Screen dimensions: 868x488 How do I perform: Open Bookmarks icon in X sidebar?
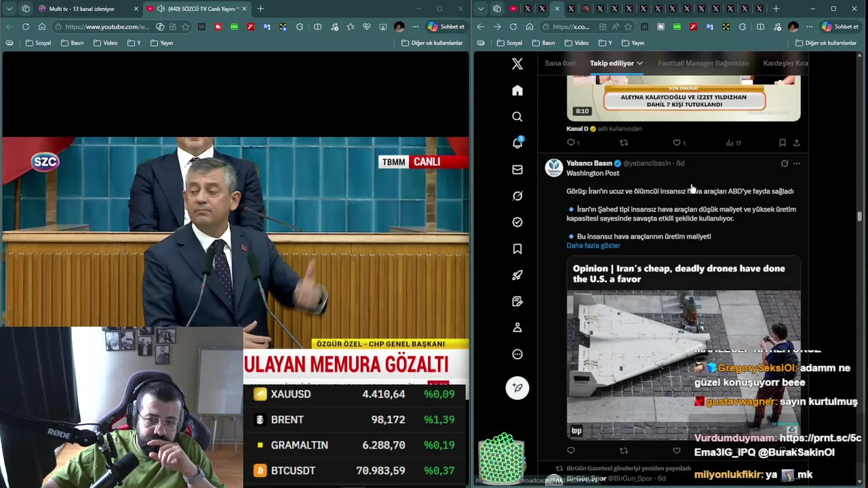point(517,249)
